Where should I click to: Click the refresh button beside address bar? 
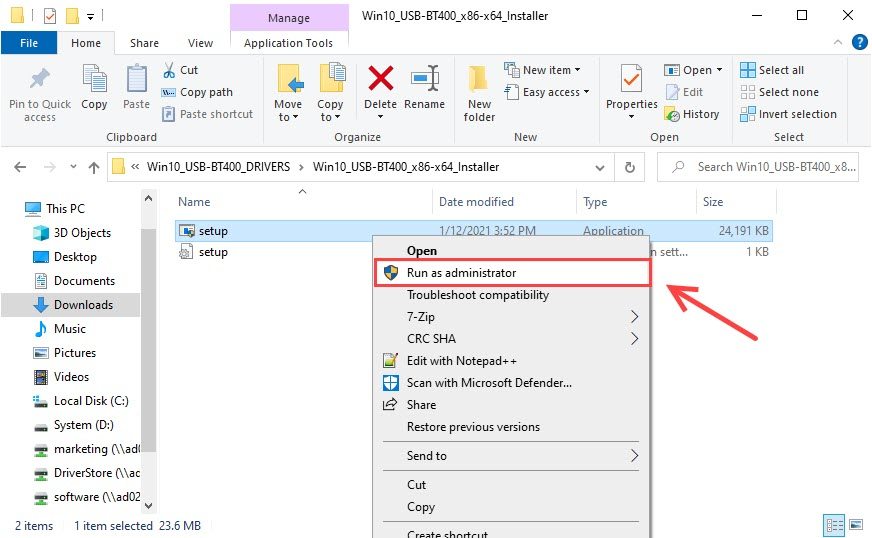click(x=629, y=167)
